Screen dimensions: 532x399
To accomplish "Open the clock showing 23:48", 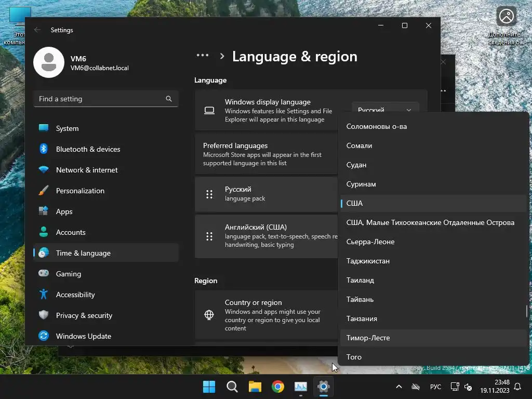I will point(495,387).
